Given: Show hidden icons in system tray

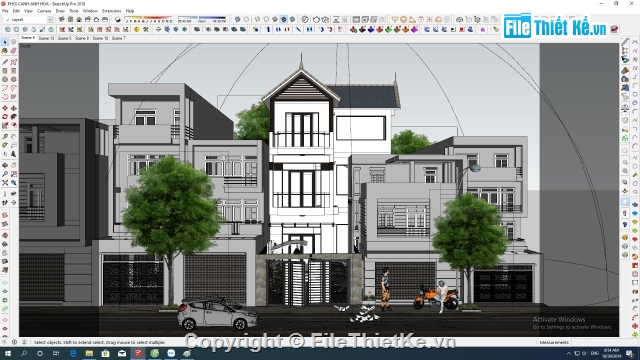Looking at the screenshot, I should 569,353.
